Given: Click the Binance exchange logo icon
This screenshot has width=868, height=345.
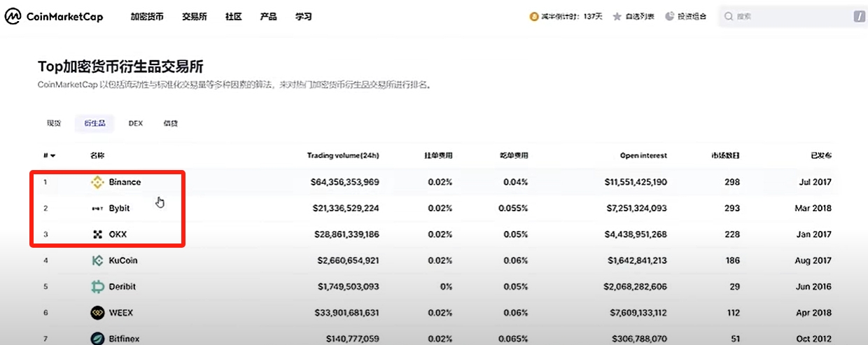Looking at the screenshot, I should 97,182.
